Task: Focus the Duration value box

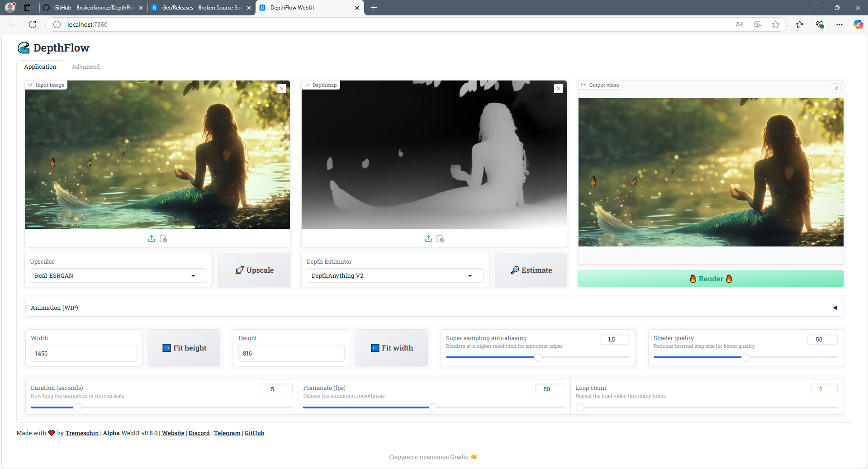Action: 275,389
